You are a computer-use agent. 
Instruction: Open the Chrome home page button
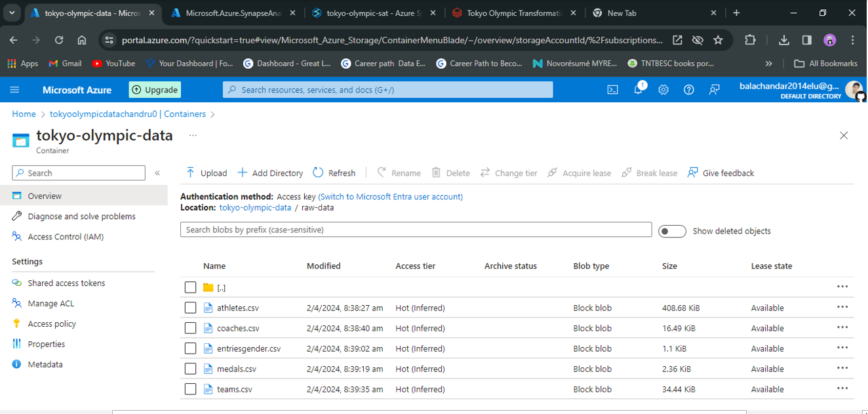click(x=82, y=40)
